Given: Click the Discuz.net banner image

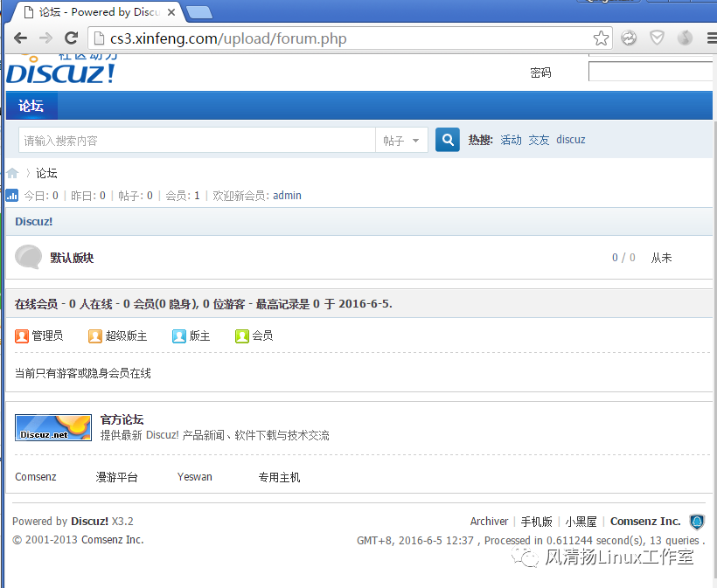Looking at the screenshot, I should pyautogui.click(x=53, y=427).
